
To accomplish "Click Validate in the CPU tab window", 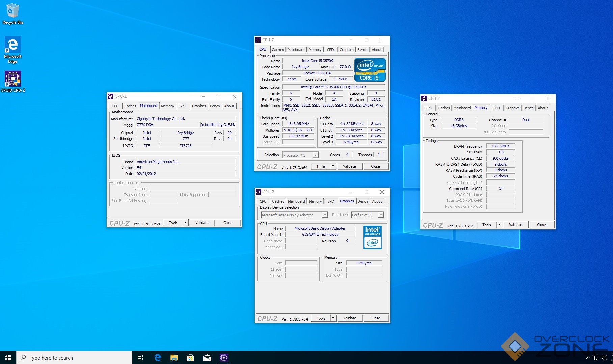I will pos(349,166).
